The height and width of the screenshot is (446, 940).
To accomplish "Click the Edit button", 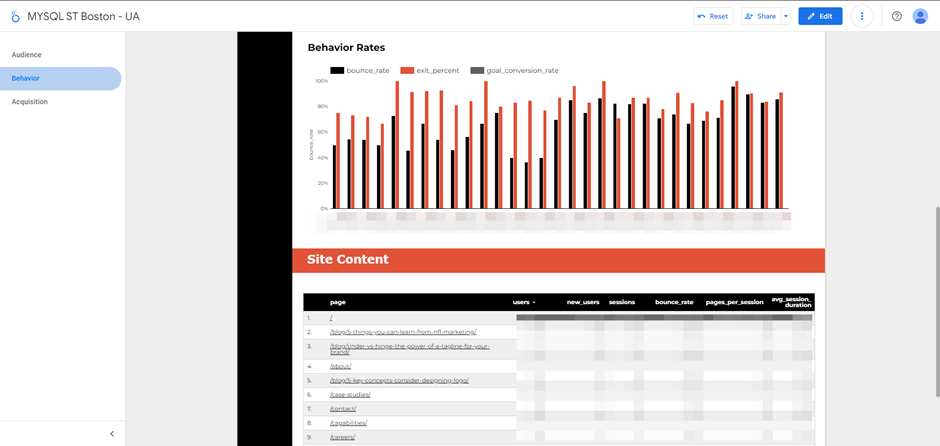I will tap(820, 16).
